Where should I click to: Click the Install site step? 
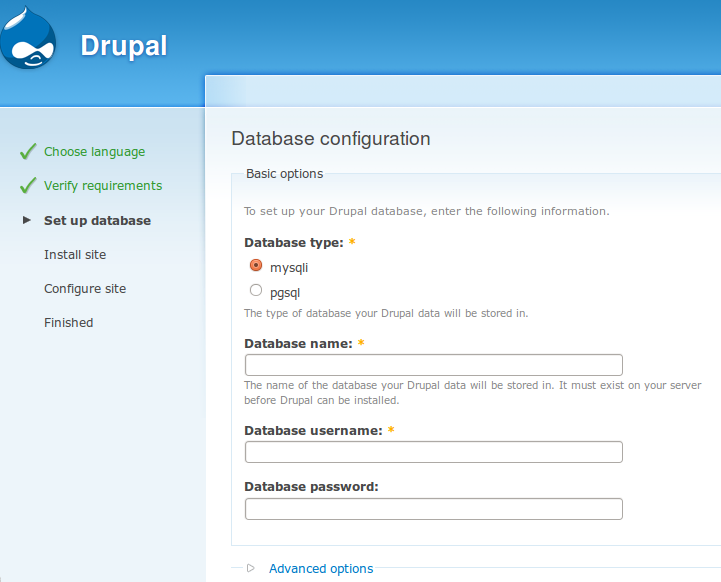(75, 255)
